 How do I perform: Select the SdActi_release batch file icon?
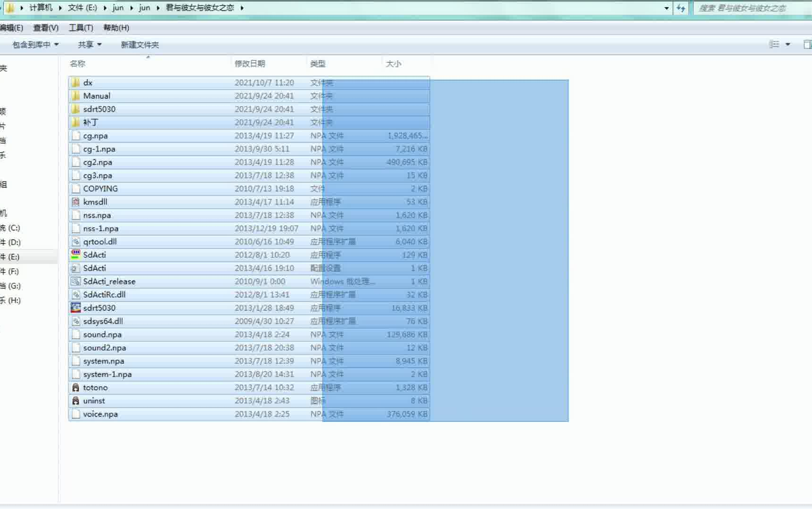click(75, 281)
